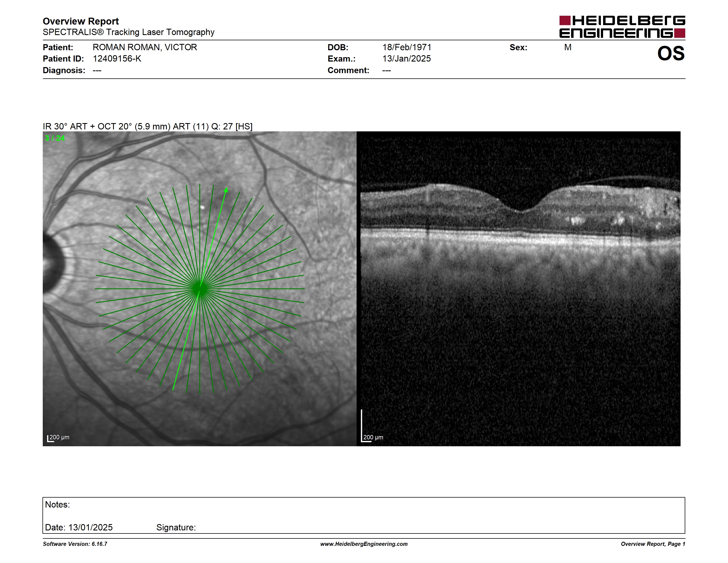Click the 'OS' eye laterality indicator
The height and width of the screenshot is (563, 728).
point(671,53)
